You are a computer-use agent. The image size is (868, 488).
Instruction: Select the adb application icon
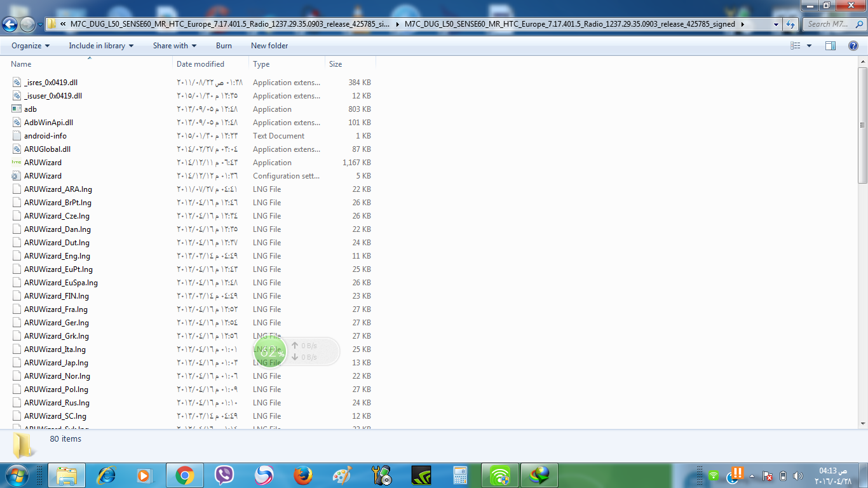tap(17, 109)
